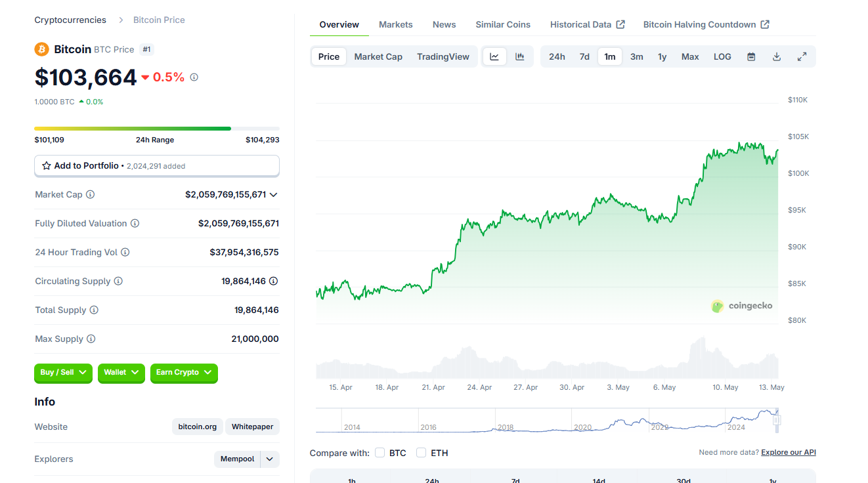
Task: Click the navigator range handle on mini chart
Action: pos(777,419)
